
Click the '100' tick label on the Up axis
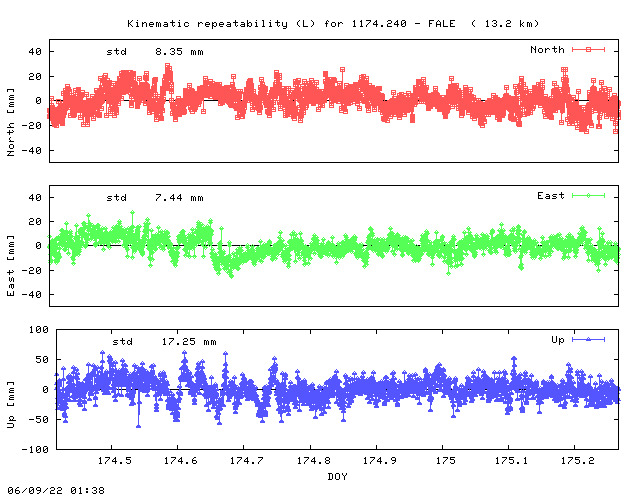click(x=39, y=329)
